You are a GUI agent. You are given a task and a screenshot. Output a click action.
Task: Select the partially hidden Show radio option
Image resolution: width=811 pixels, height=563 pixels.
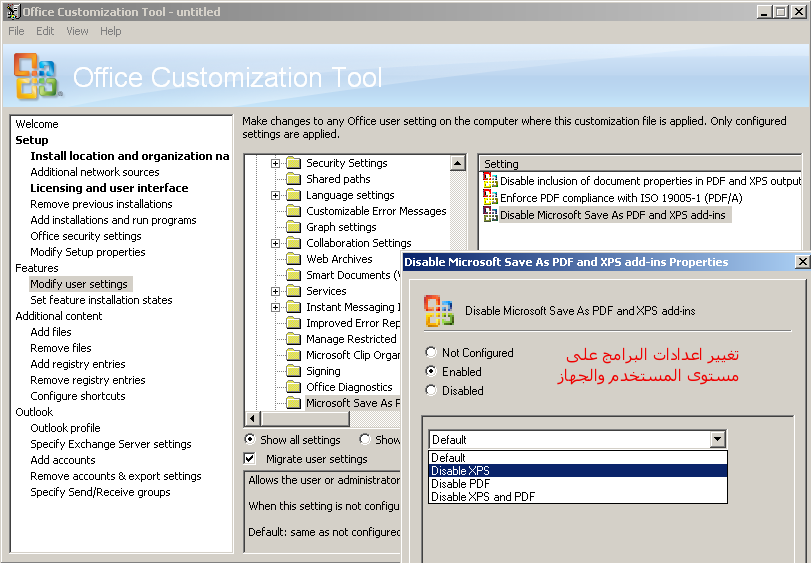(x=365, y=439)
